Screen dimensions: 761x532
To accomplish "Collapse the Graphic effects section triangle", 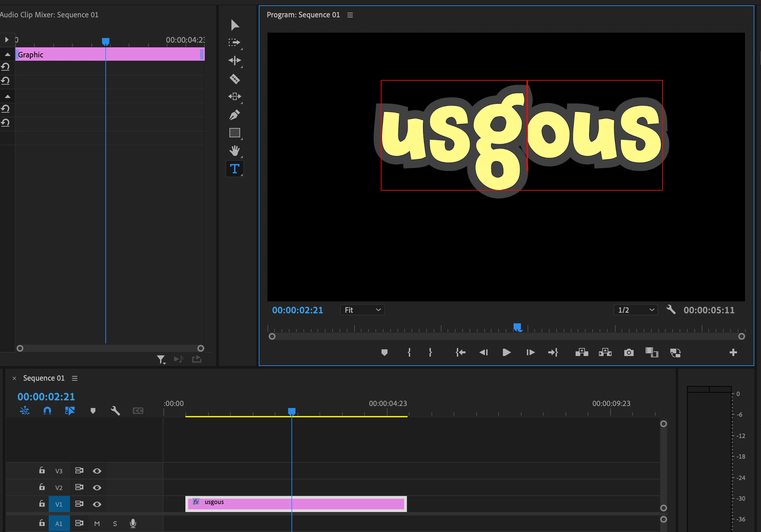I will pos(8,55).
